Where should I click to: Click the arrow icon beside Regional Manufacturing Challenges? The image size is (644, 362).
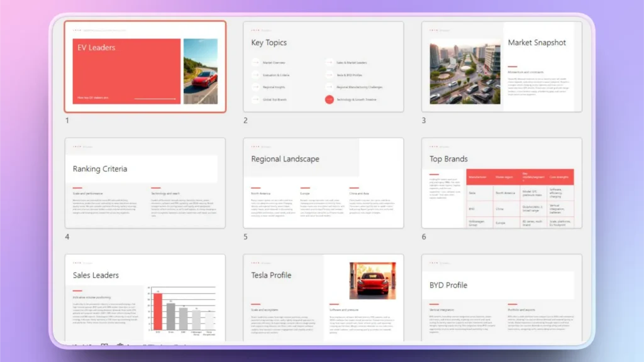330,87
